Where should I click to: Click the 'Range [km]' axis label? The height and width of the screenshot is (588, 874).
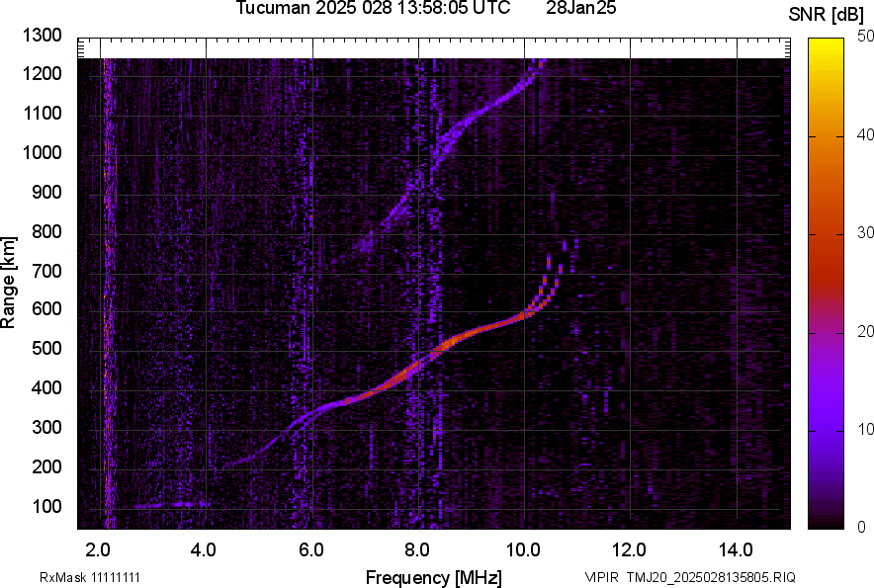coord(8,283)
